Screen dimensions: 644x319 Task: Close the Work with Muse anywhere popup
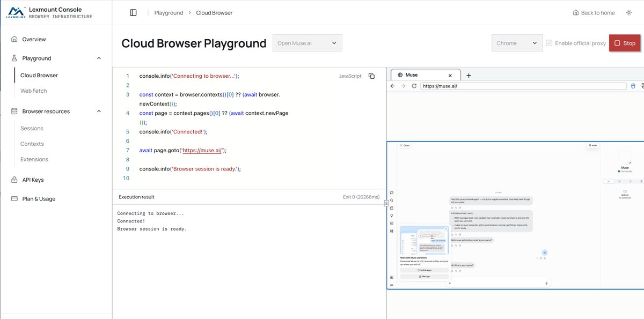[446, 229]
